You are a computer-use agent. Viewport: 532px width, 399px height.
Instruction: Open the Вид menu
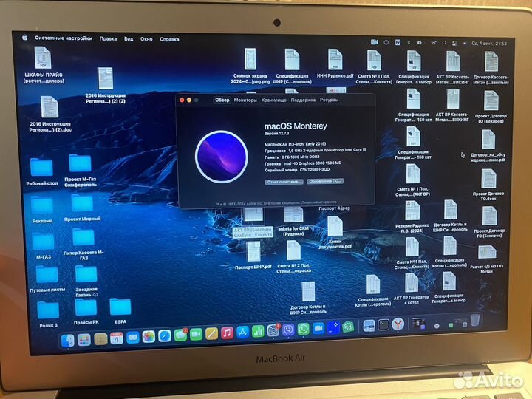pos(129,38)
